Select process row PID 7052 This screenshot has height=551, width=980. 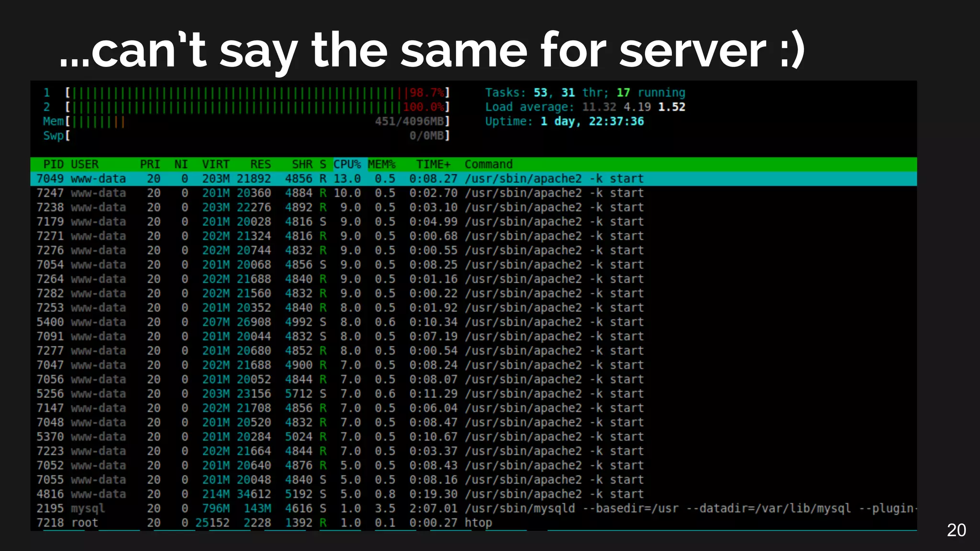coord(474,466)
